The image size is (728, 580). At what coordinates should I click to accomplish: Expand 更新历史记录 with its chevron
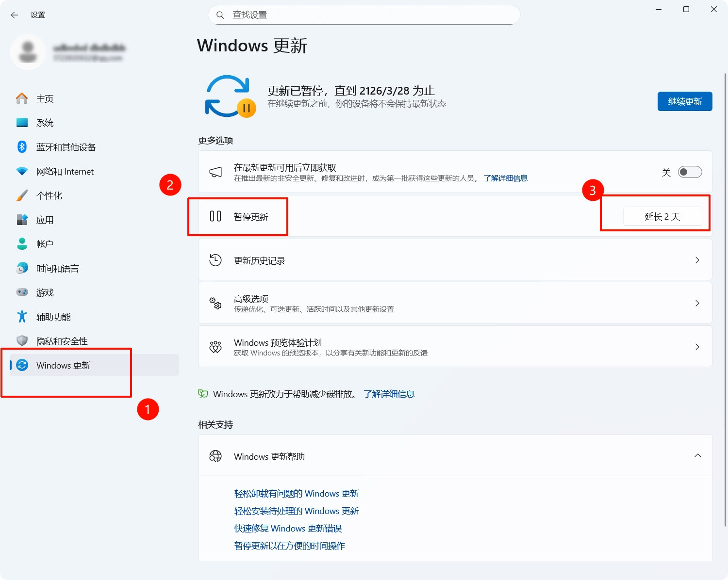[x=697, y=260]
